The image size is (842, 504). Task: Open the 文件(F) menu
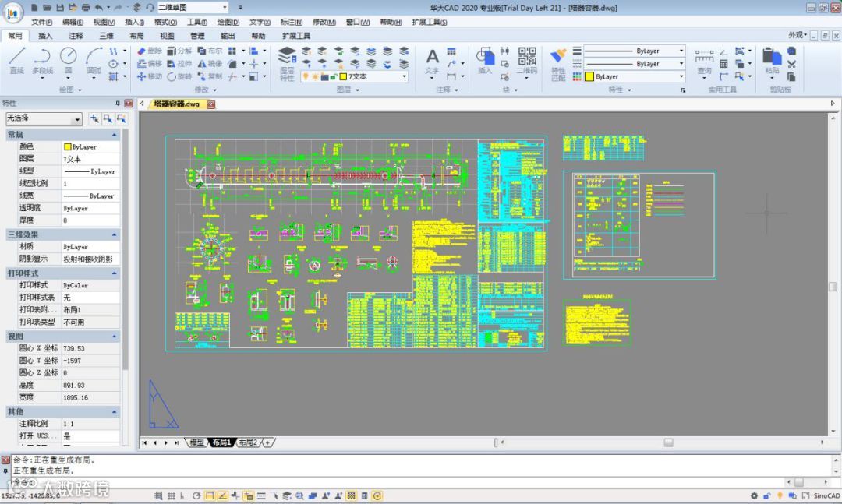coord(42,22)
